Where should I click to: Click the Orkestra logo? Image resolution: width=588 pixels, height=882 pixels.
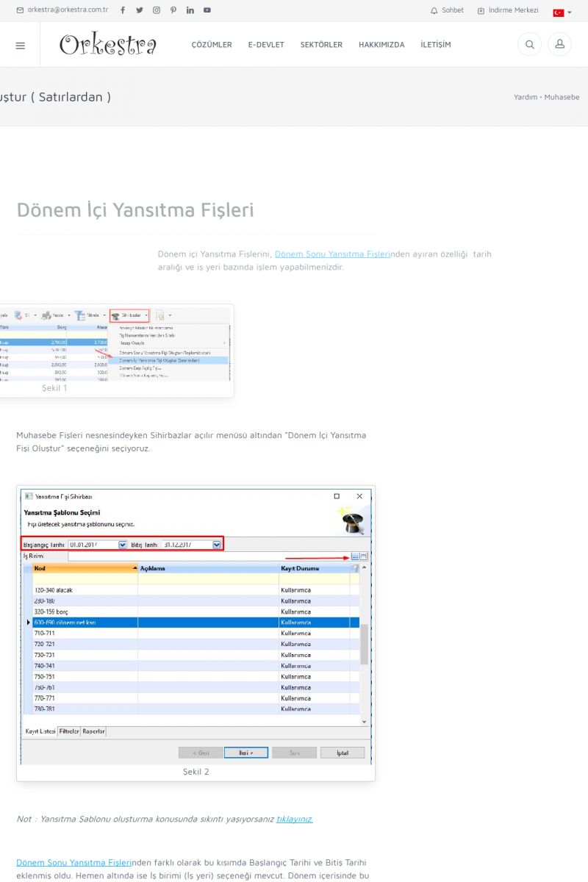coord(108,45)
